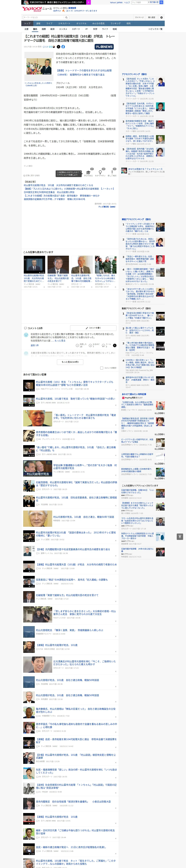Open the フェイクニュース quiz promo
This screenshot has width=186, height=868.
click(143, 171)
